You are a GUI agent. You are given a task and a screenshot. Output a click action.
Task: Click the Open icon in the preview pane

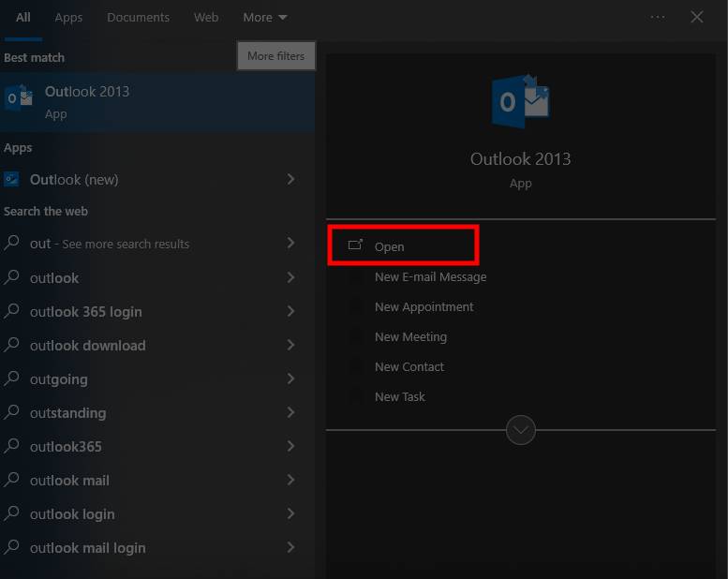(355, 245)
